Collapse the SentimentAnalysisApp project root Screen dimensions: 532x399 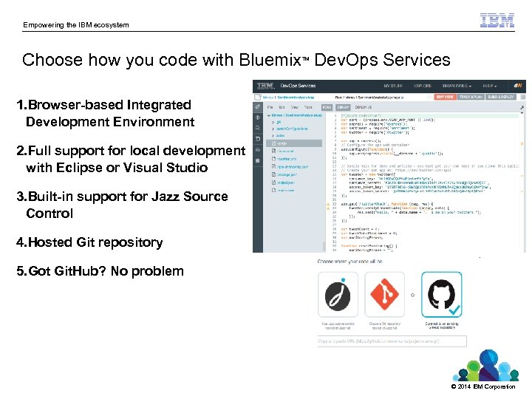click(x=269, y=115)
